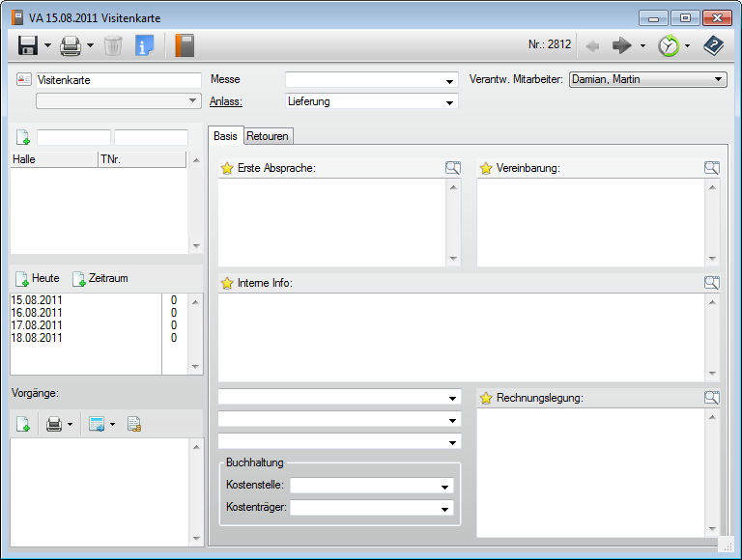The image size is (742, 560).
Task: Click the Heute button
Action: pos(37,279)
